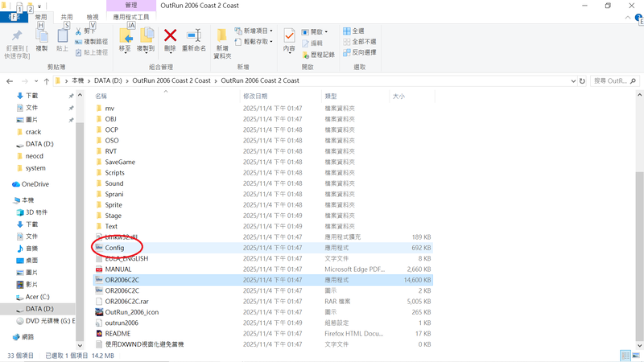Viewport: 644px width, 362px height.
Task: Open OneDrive in the navigation pane
Action: coord(31,184)
